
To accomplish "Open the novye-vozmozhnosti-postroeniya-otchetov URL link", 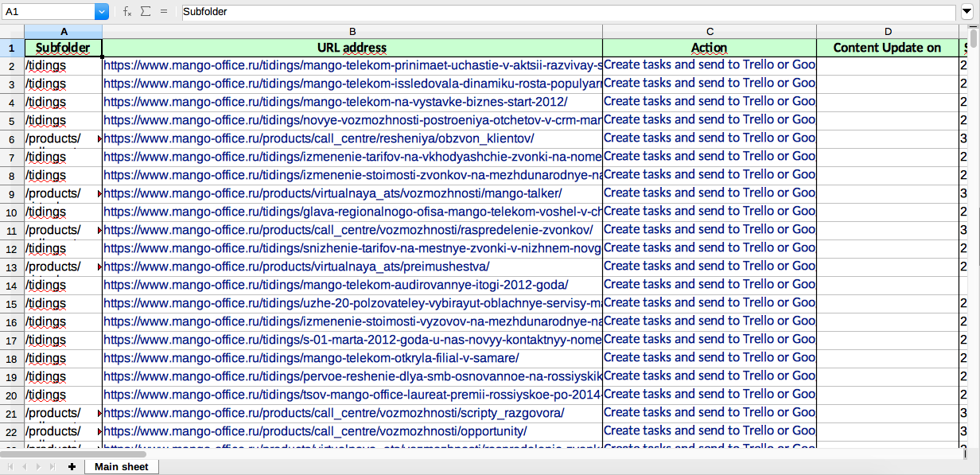I will 352,120.
